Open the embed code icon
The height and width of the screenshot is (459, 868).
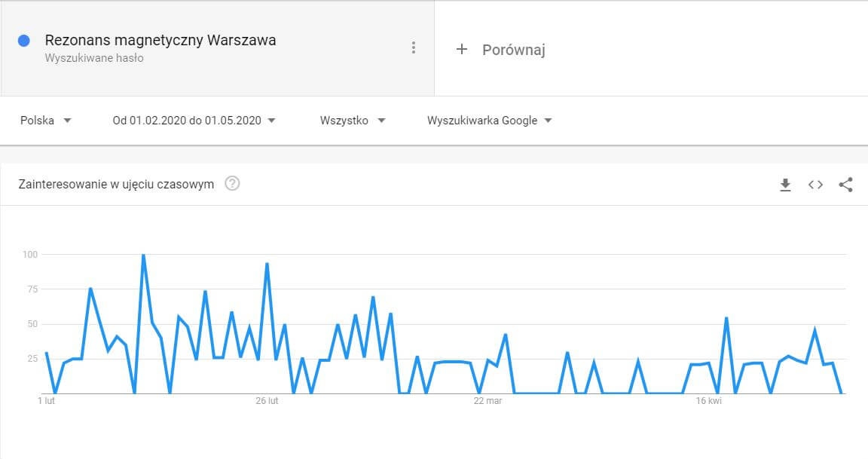pyautogui.click(x=815, y=184)
